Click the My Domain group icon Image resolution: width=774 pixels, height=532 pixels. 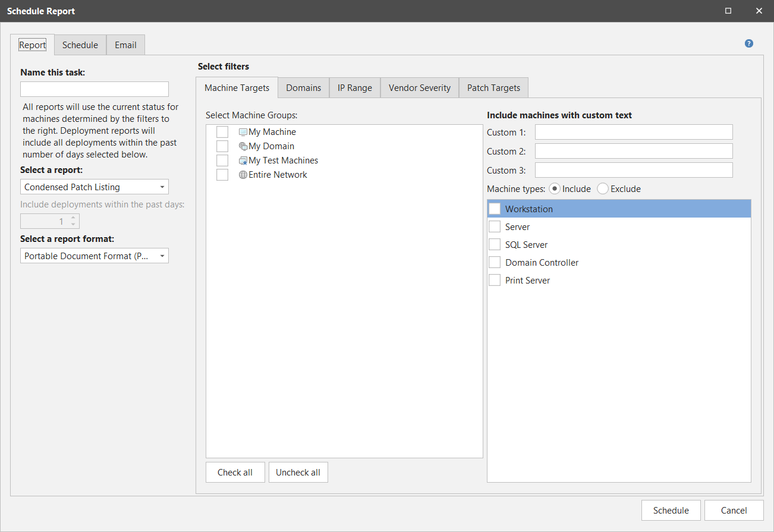(243, 146)
